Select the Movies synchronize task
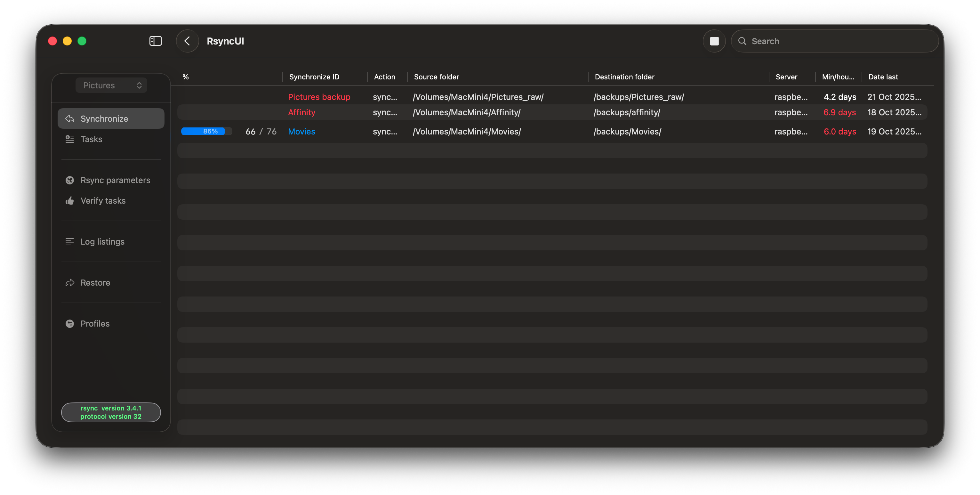This screenshot has width=980, height=495. [x=301, y=132]
